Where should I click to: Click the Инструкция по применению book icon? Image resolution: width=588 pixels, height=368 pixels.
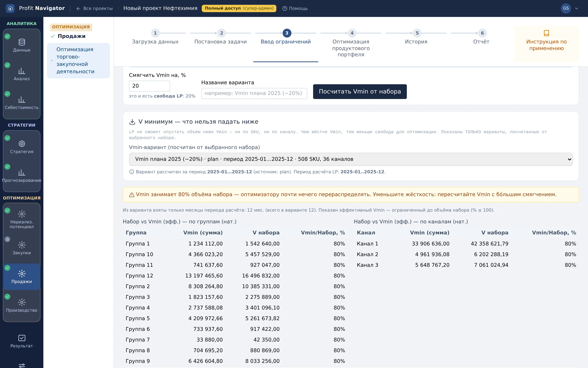[546, 33]
